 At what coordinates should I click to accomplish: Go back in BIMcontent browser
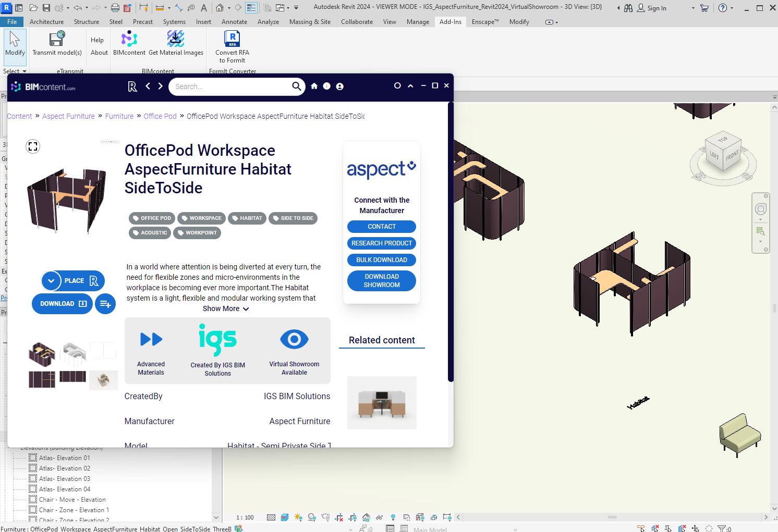click(x=148, y=86)
